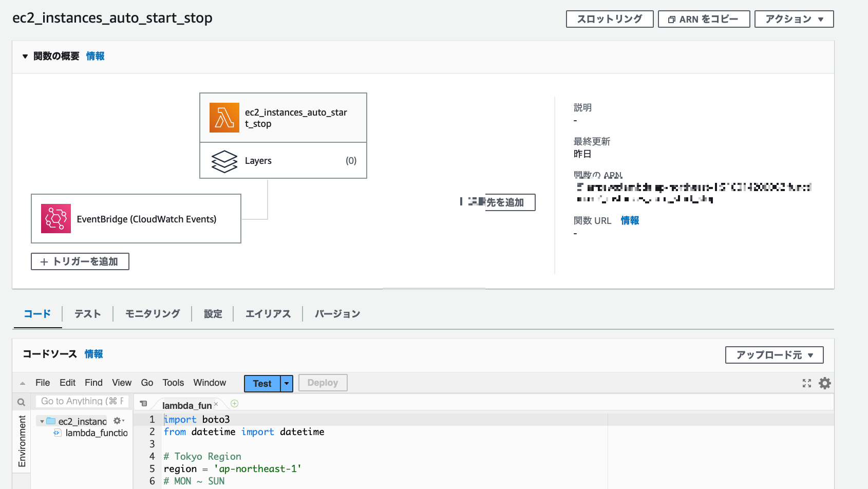Toggle fullscreen editor icon

(x=807, y=383)
